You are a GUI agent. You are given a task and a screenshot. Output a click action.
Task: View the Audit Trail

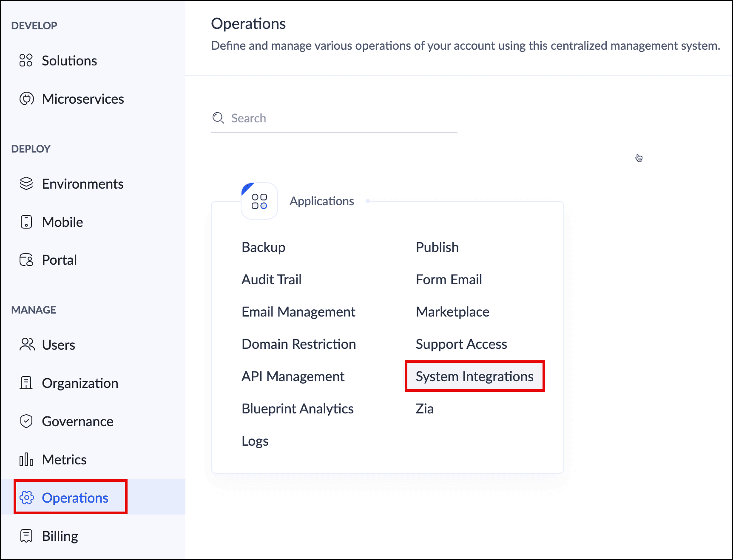pos(271,280)
